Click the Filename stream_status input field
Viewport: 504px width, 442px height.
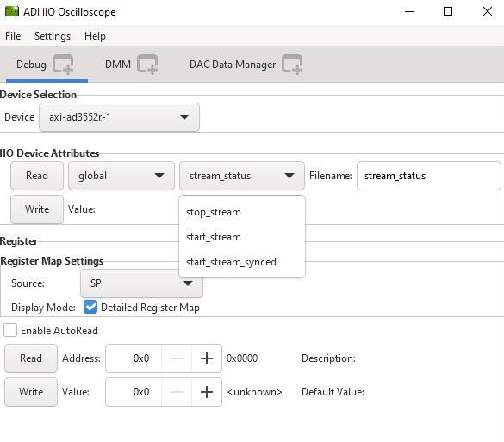click(x=429, y=176)
